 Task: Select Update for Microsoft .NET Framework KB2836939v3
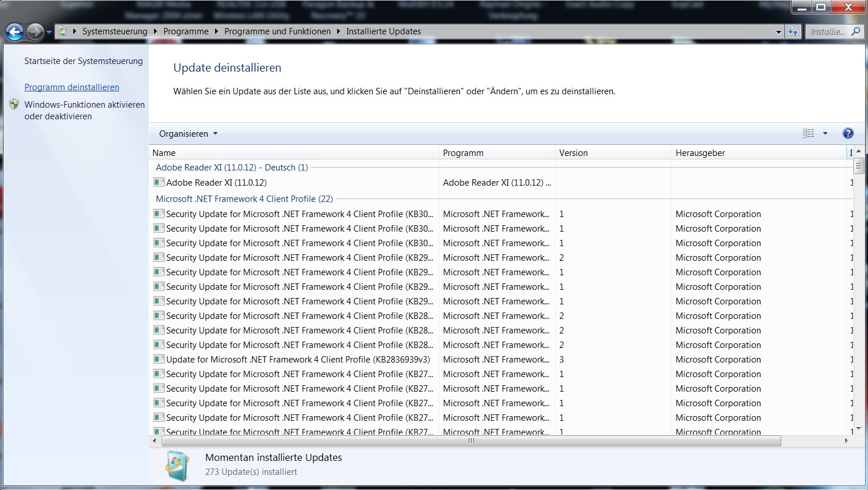click(x=501, y=360)
